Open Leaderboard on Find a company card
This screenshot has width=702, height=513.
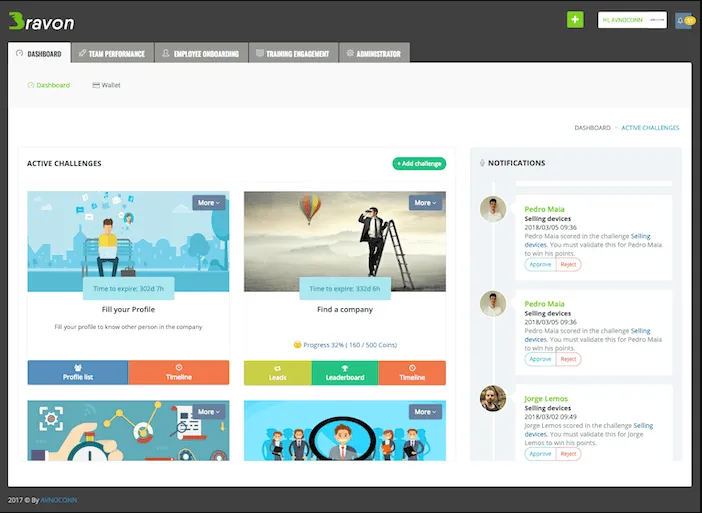[345, 373]
